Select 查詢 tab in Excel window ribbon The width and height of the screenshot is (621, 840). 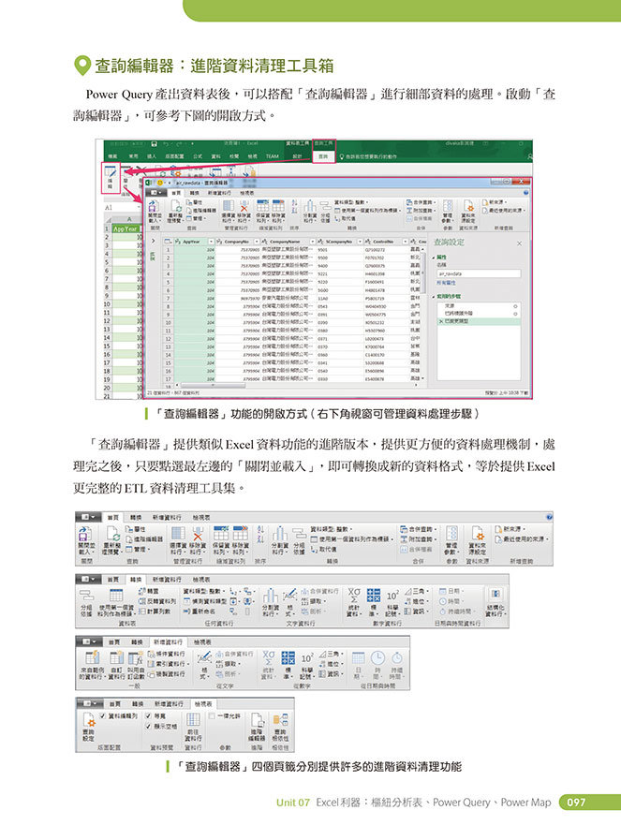324,156
